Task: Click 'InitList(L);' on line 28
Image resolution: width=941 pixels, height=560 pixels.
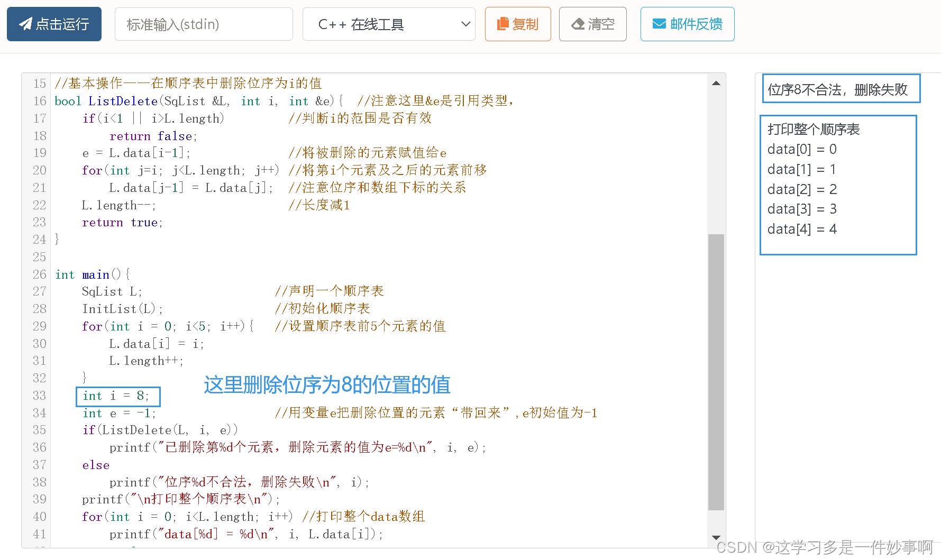Action: pyautogui.click(x=123, y=309)
